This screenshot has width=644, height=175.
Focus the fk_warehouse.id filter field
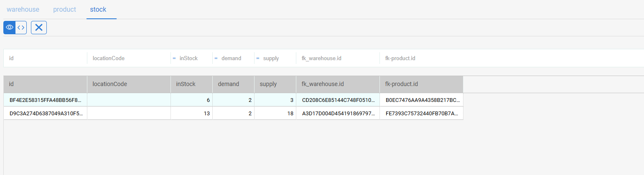click(338, 58)
